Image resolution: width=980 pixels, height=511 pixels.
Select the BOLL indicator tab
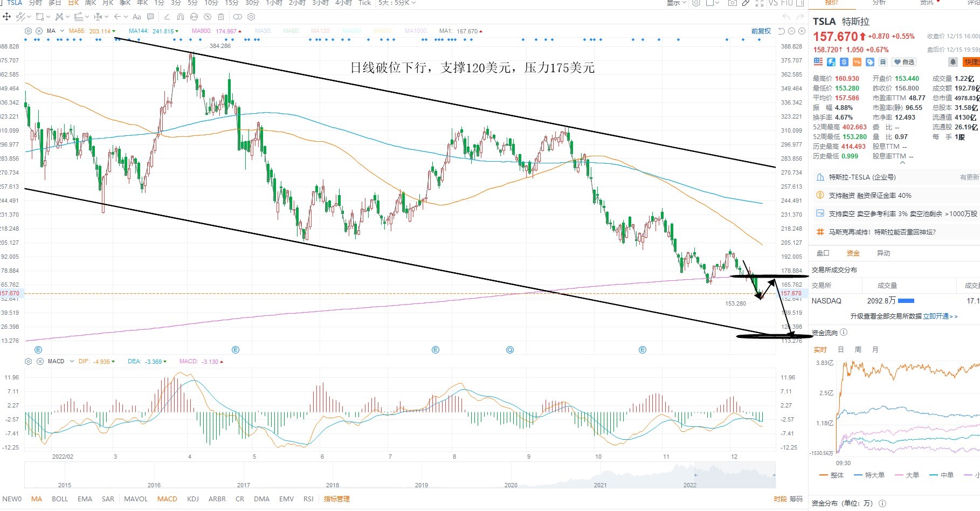(60, 499)
